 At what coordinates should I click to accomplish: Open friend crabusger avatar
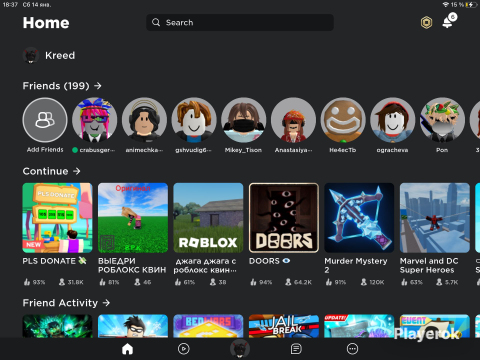(x=95, y=120)
